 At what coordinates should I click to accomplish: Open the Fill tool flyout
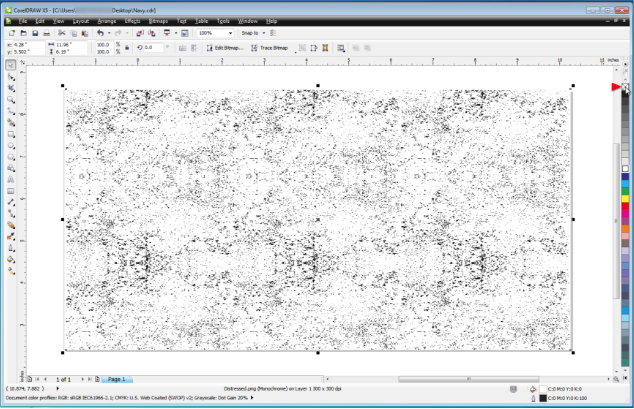[11, 259]
